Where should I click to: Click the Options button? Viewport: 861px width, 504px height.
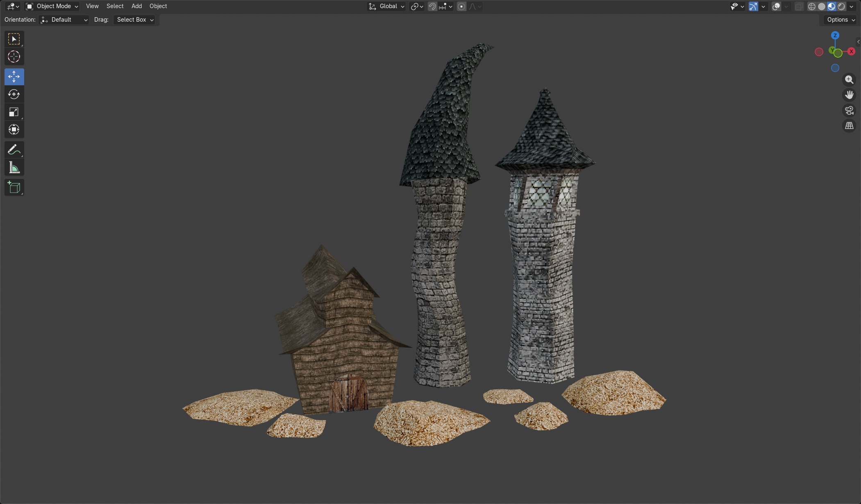[841, 20]
